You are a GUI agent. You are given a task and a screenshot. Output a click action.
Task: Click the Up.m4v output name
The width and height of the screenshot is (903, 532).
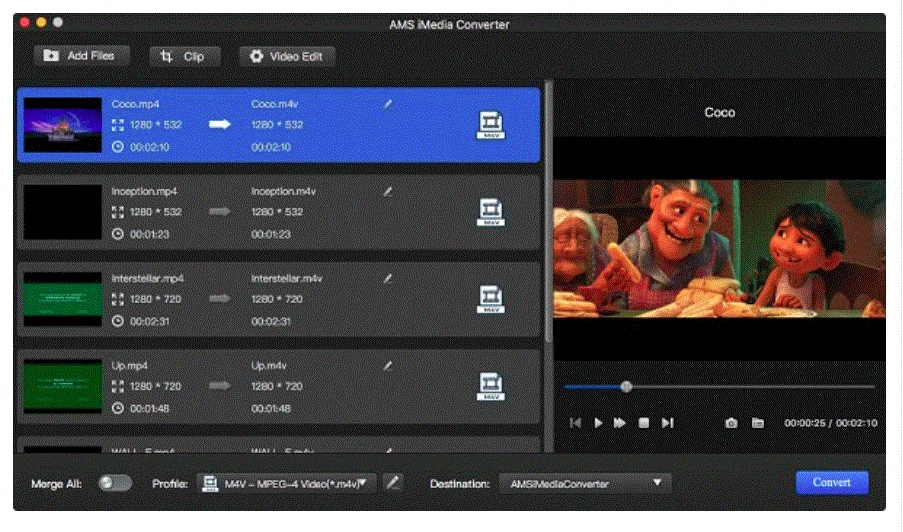tap(269, 366)
